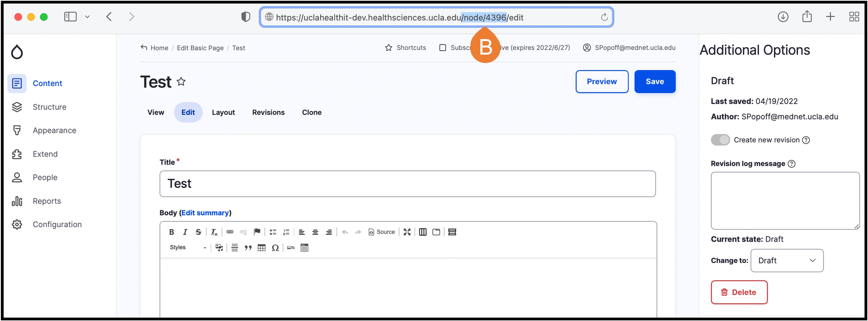The width and height of the screenshot is (868, 321).
Task: Click into the Title input field
Action: [407, 184]
